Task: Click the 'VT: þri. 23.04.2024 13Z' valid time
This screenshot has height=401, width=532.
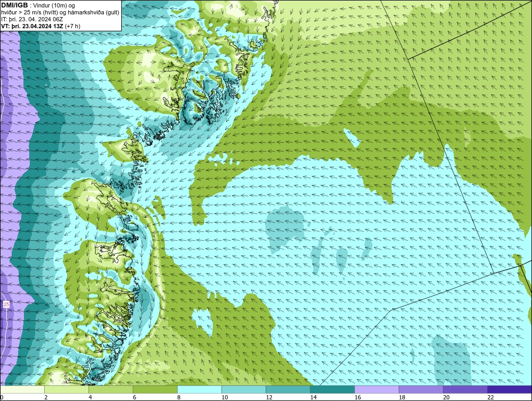Action: pyautogui.click(x=32, y=26)
